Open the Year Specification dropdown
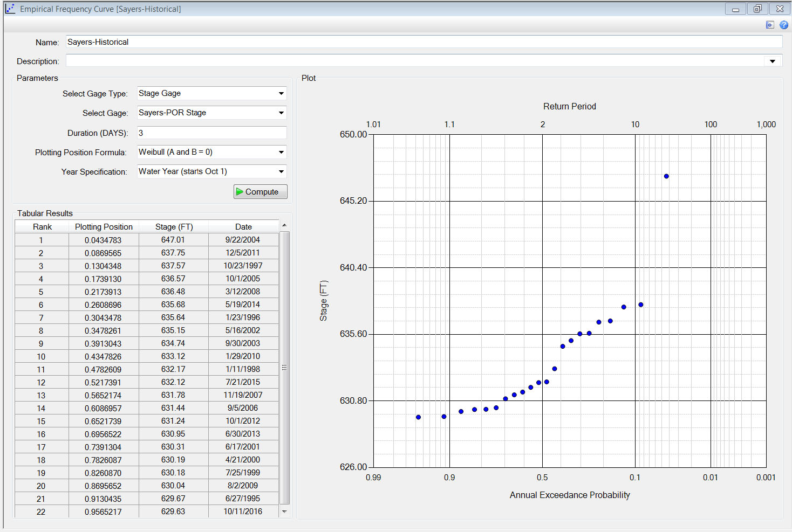792x532 pixels. coord(281,171)
